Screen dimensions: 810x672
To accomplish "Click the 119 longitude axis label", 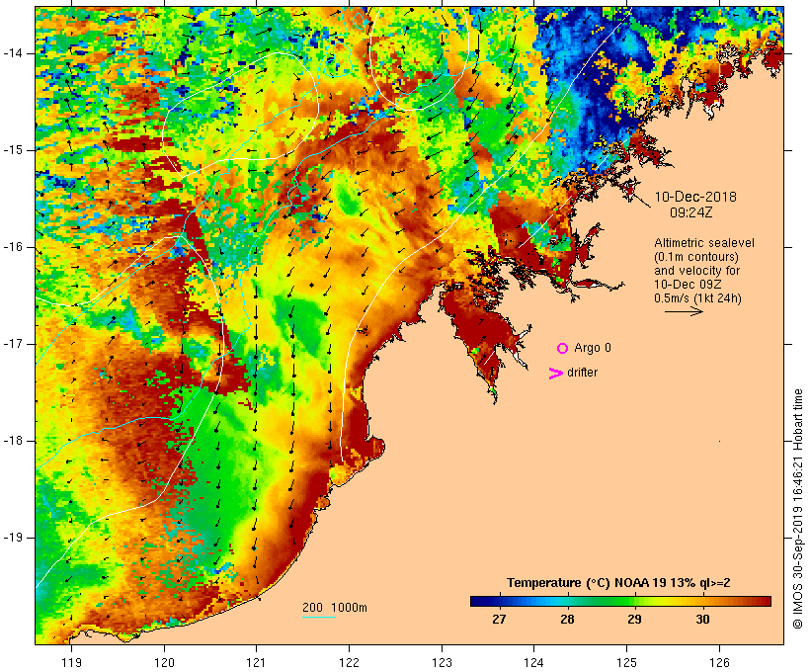I will [x=71, y=663].
